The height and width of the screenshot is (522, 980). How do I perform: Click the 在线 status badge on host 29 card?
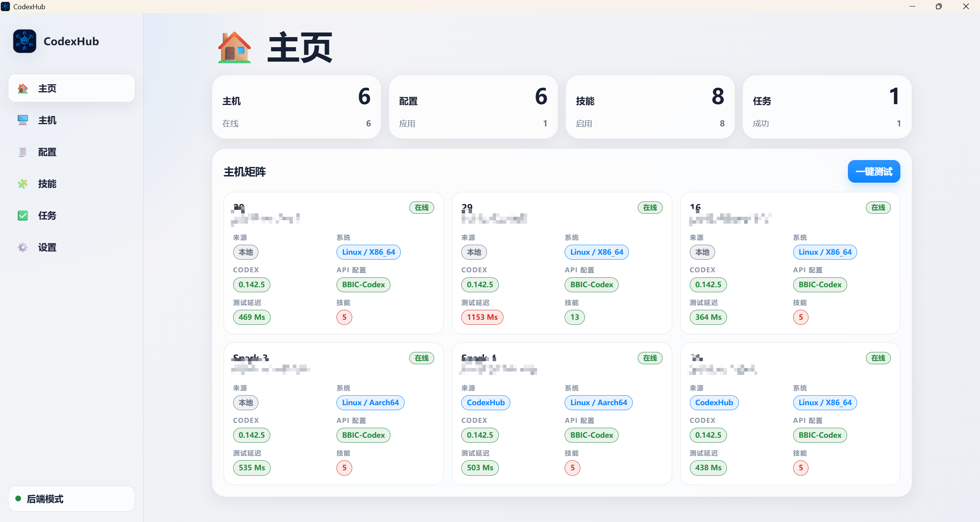[650, 208]
